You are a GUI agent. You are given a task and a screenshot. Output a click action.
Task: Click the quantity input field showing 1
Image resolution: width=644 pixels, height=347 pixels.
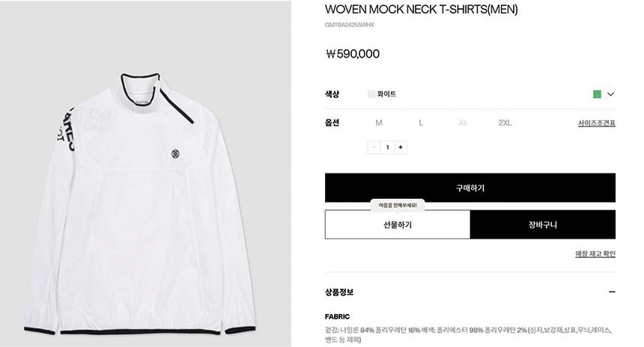387,147
